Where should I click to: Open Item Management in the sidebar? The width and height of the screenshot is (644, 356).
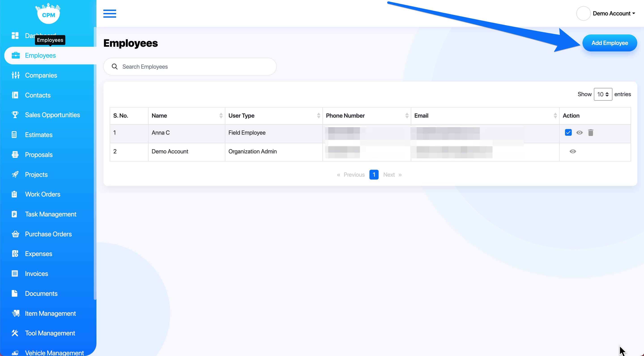(x=50, y=313)
